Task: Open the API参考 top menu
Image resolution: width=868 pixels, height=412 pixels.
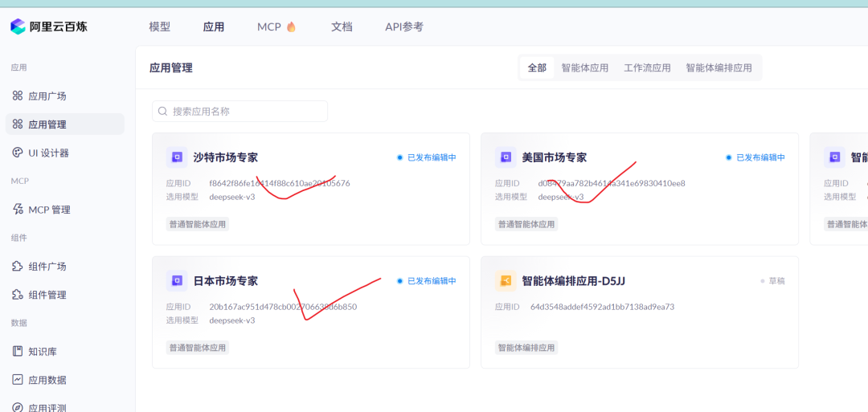Action: pos(404,27)
